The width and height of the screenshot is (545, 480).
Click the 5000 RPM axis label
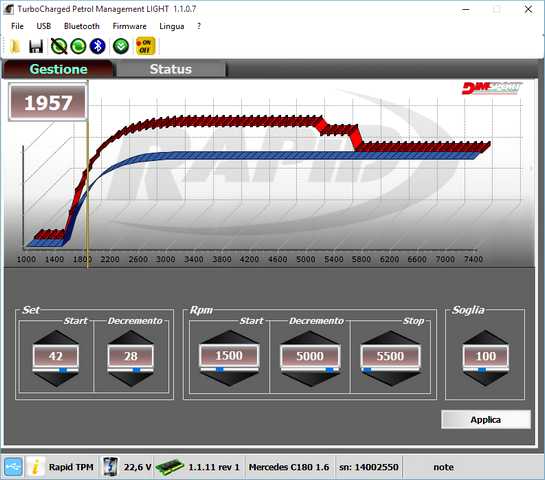click(306, 259)
